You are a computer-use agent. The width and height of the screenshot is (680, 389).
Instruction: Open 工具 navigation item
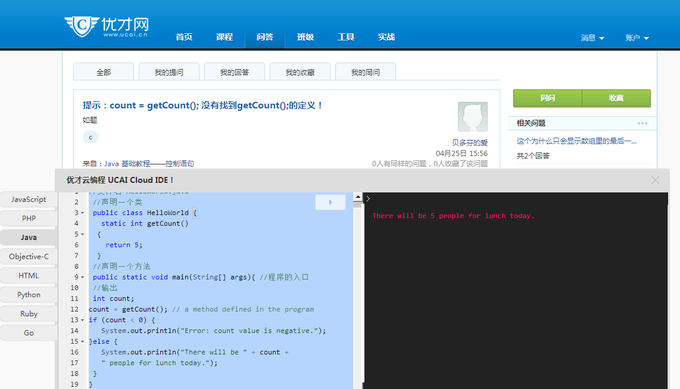(346, 37)
